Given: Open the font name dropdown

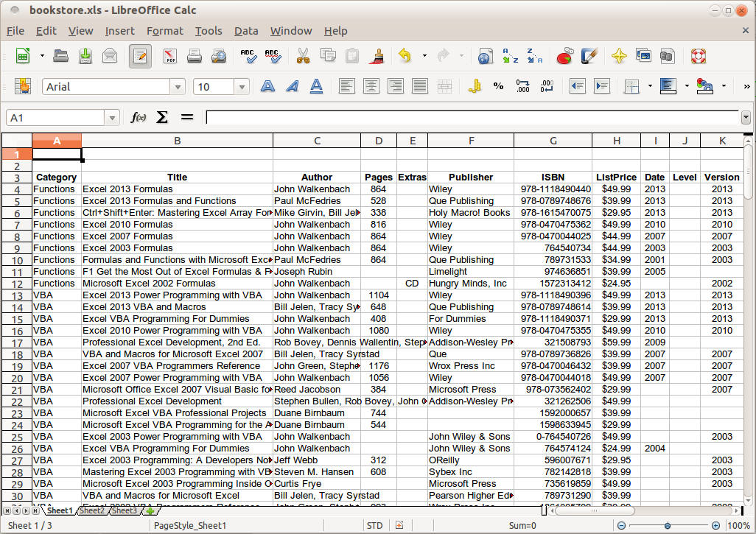Looking at the screenshot, I should 177,86.
